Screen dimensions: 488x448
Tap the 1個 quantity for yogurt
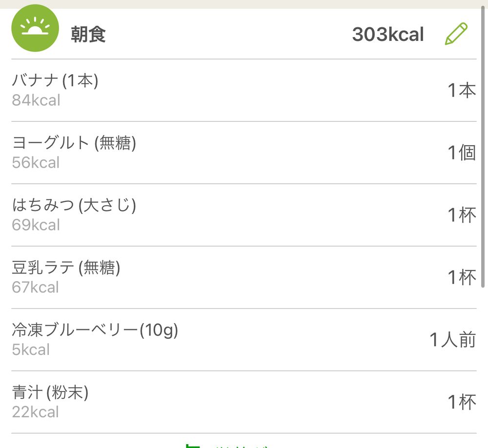462,153
